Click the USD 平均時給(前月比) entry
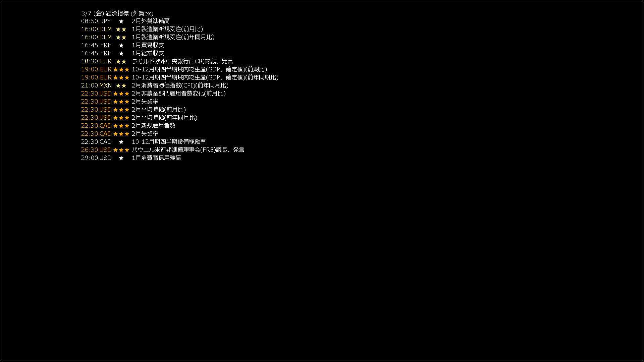 tap(133, 110)
